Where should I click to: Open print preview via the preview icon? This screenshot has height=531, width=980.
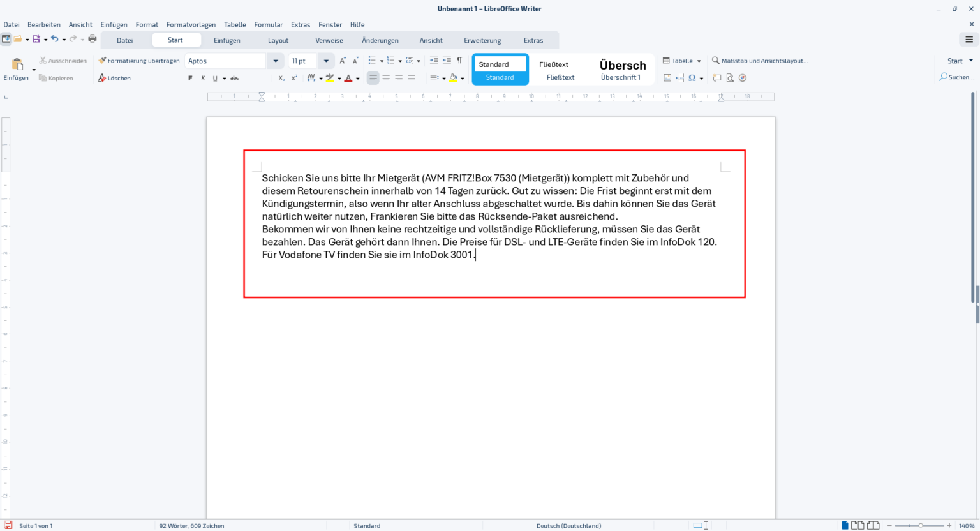pos(730,77)
